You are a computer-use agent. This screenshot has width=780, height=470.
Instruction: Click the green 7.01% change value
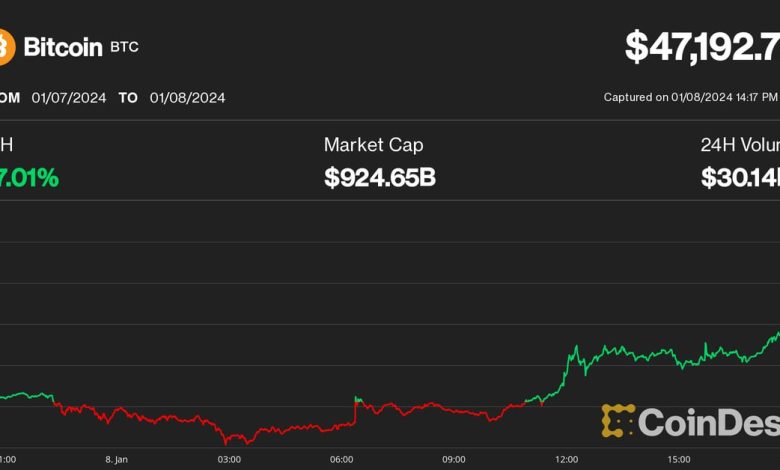29,178
